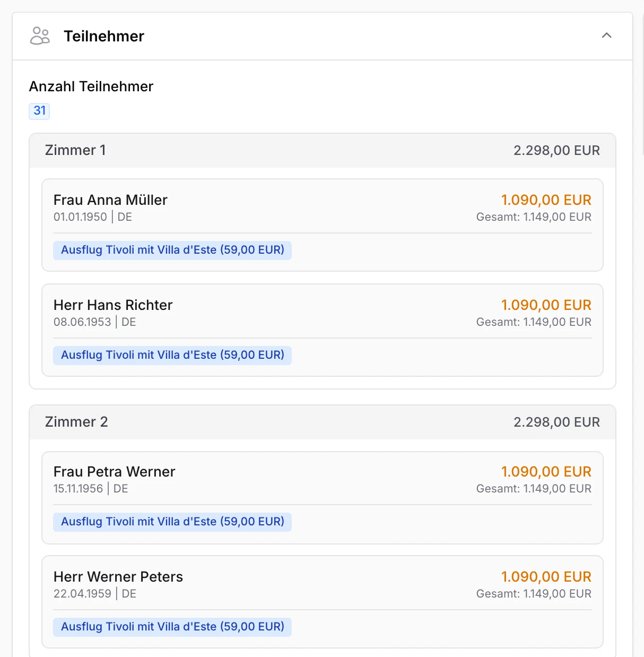Click Anna Müller's Gesamt 1.149,00 EUR
Viewport: 644px width, 657px height.
pyautogui.click(x=534, y=217)
